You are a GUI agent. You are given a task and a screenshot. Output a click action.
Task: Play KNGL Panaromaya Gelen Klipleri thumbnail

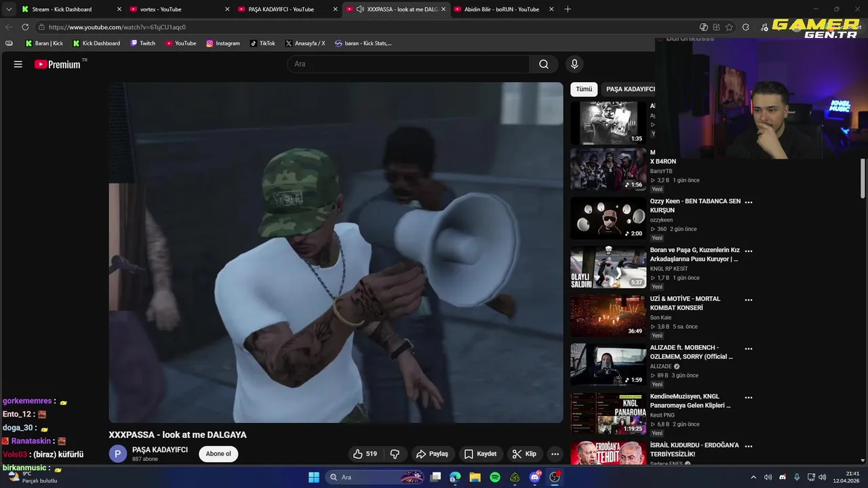point(608,413)
